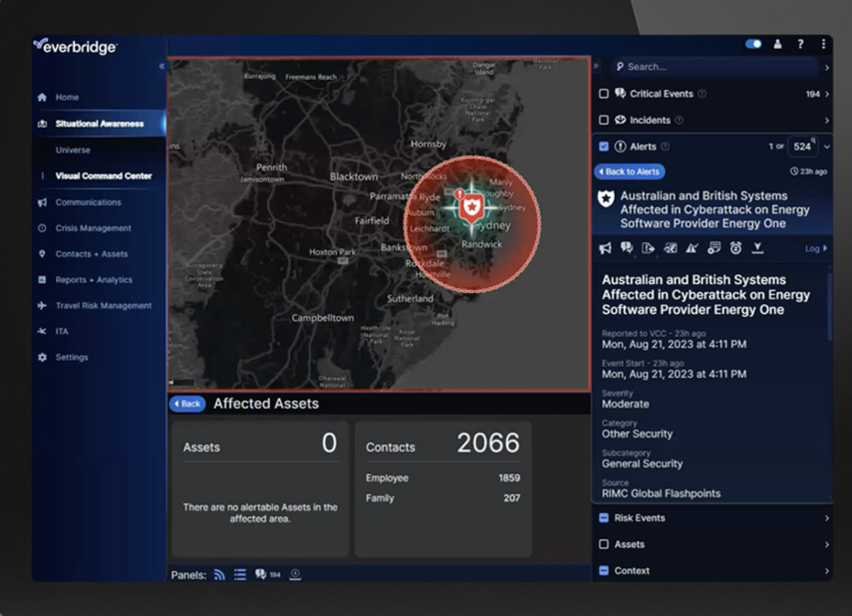The width and height of the screenshot is (852, 616).
Task: Select Travel Risk Management menu item
Action: [x=103, y=306]
